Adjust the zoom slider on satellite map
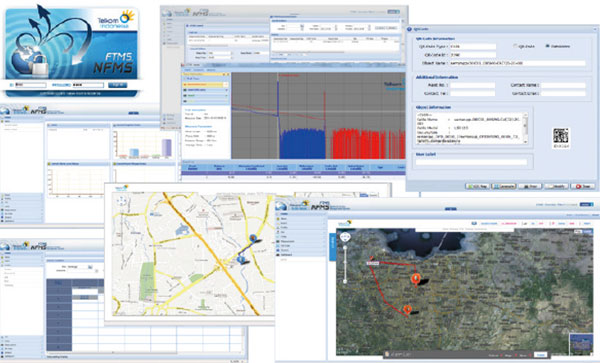This screenshot has height=363, width=600. pos(345,264)
